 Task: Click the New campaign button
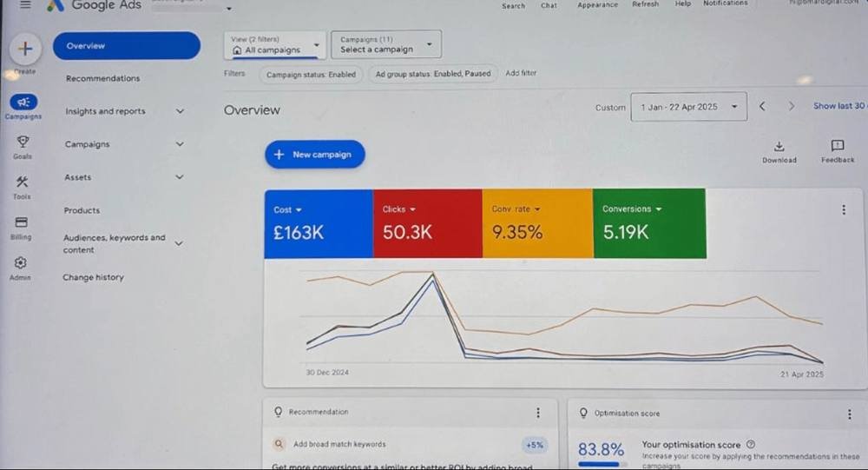pos(315,154)
